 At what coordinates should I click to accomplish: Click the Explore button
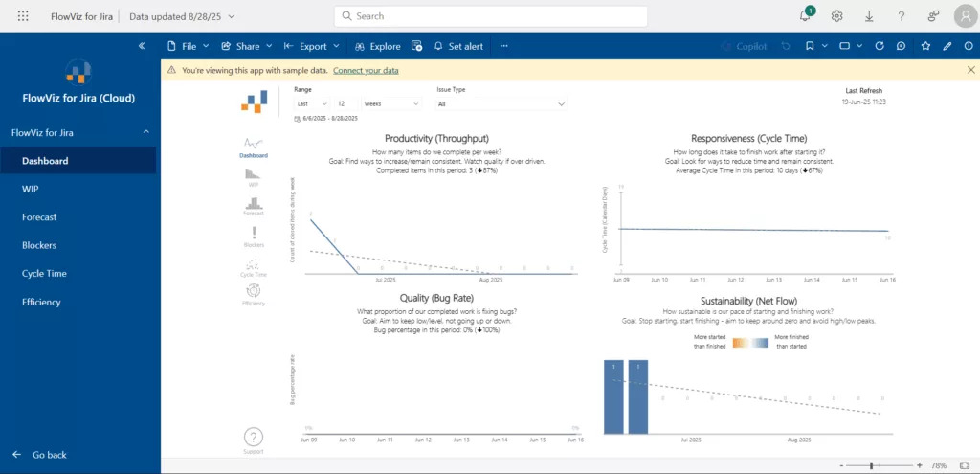(377, 46)
